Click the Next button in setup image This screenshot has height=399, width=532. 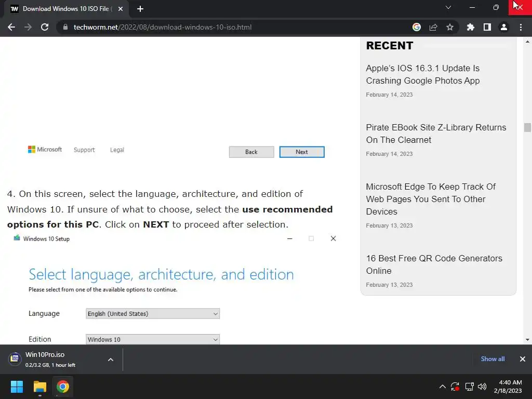click(x=302, y=152)
